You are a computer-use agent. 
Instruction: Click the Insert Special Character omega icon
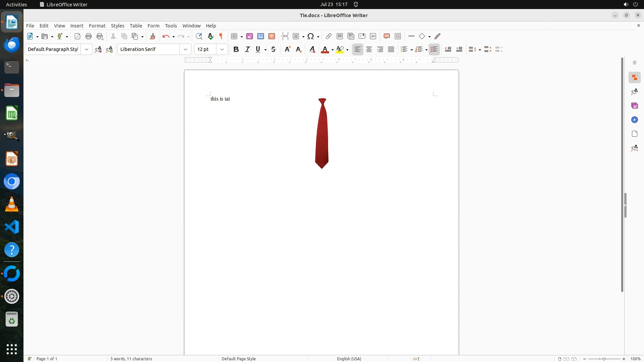311,36
